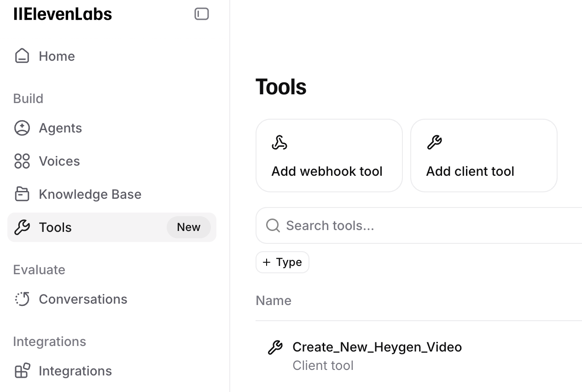Viewport: 582px width, 392px height.
Task: Click the Add webhook tool button
Action: click(x=329, y=155)
